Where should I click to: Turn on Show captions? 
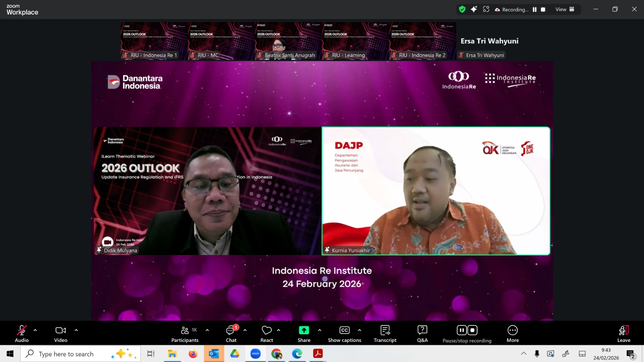(x=345, y=334)
